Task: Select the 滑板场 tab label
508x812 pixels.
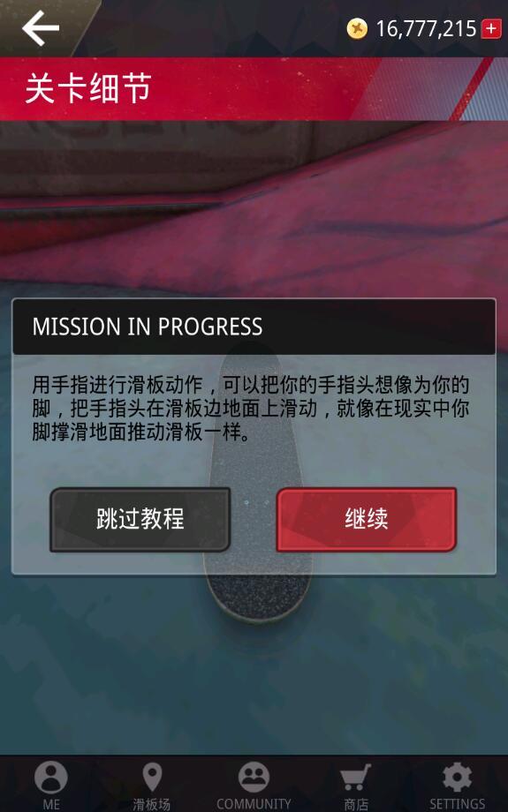Action: 151,804
